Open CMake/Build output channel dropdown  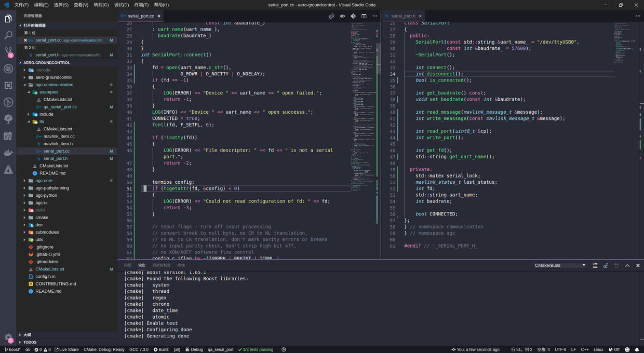(560, 265)
